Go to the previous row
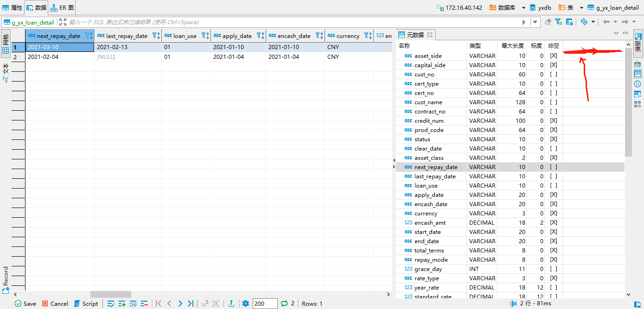Viewport: 644px width, 309px height. click(169, 303)
